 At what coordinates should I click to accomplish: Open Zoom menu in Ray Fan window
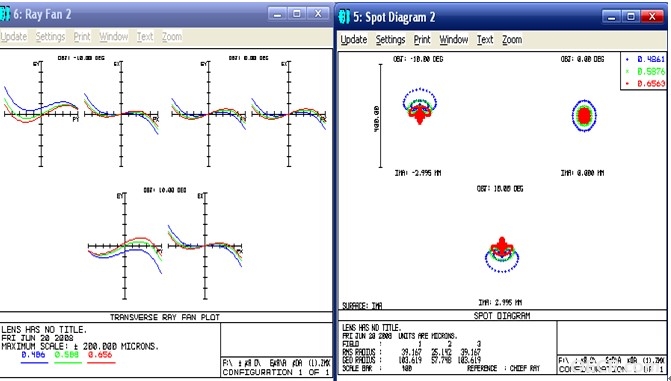(172, 37)
